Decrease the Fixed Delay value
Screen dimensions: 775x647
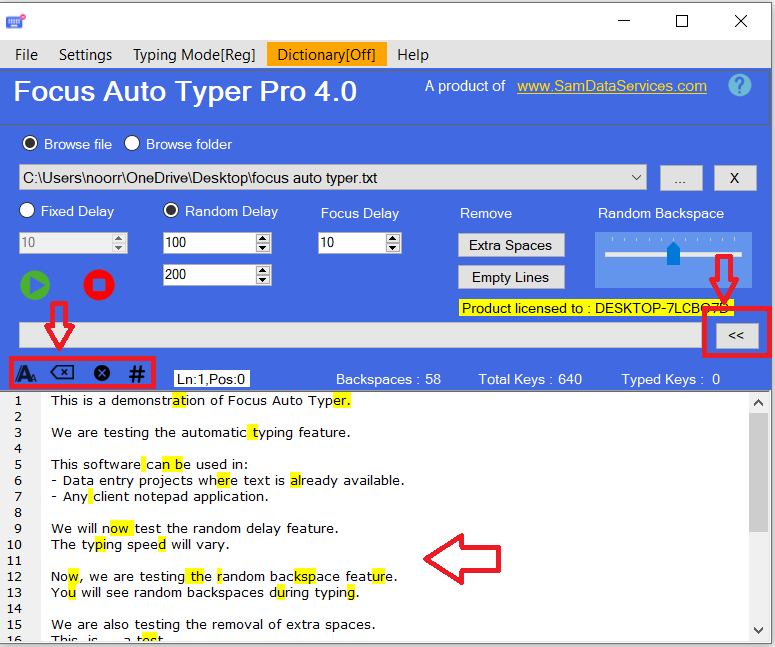click(118, 248)
